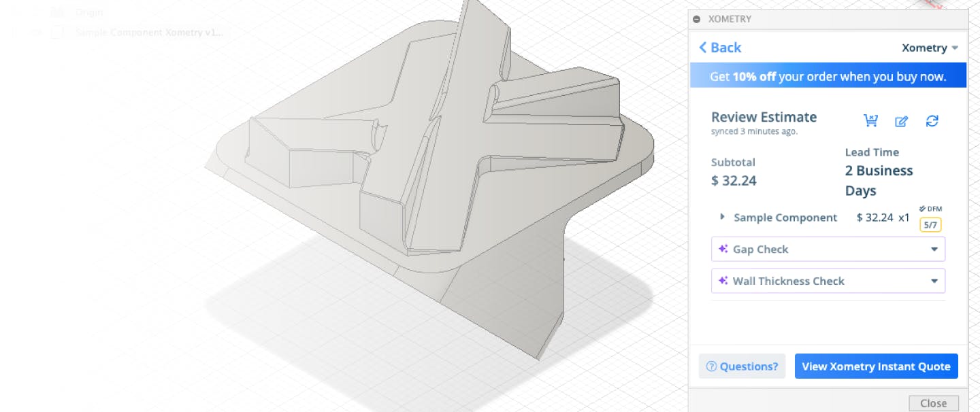Click the shopping cart icon
The height and width of the screenshot is (412, 980).
870,121
